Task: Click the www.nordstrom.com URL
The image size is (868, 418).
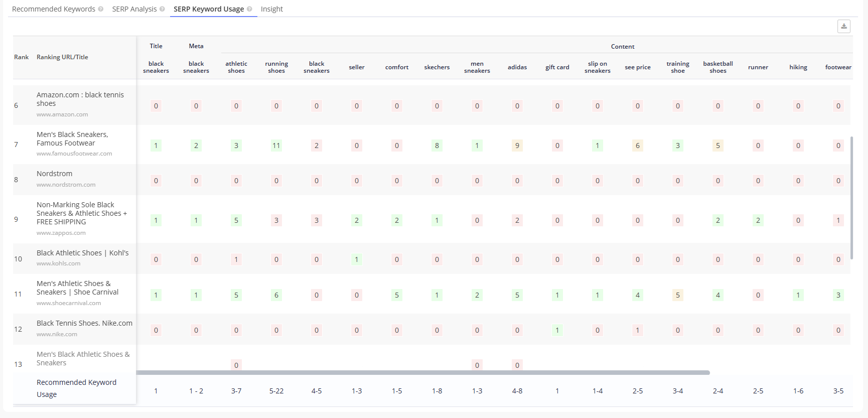Action: click(x=66, y=185)
